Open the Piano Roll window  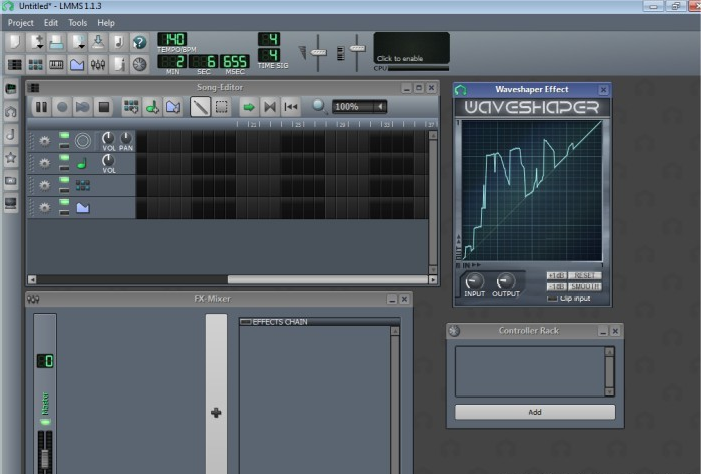(56, 64)
